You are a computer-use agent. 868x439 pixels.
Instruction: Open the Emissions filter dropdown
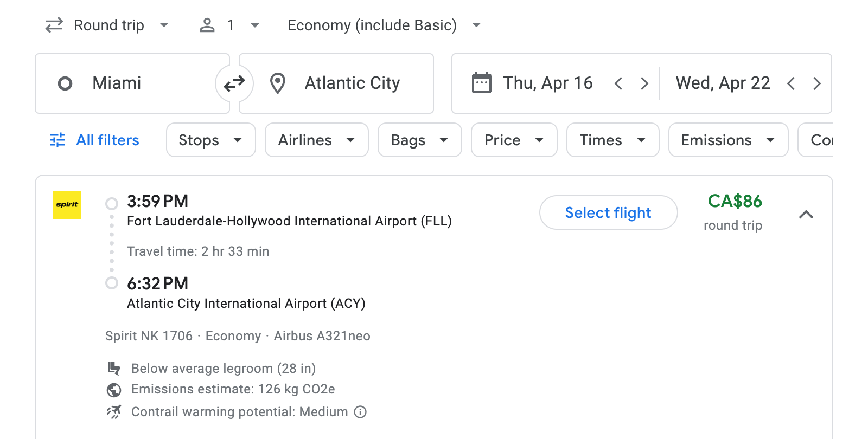pos(729,140)
